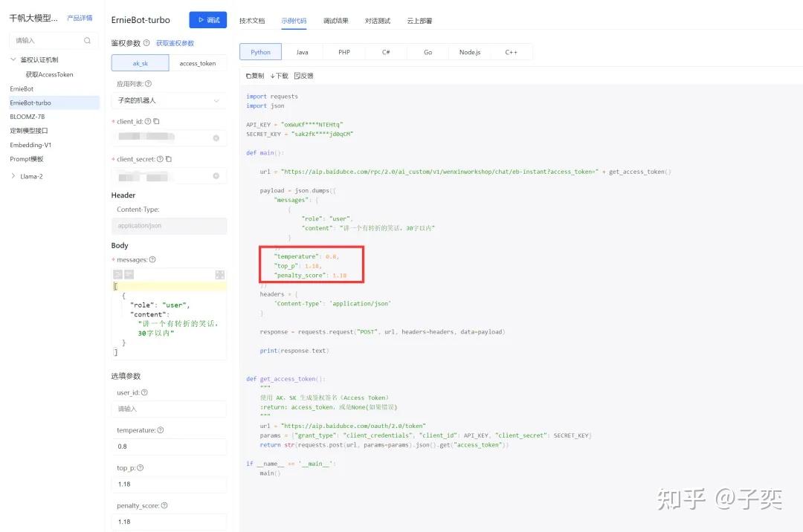Open the 应用列表 dropdown showing 子奕的机器人
Viewport: 803px width, 532px height.
point(169,101)
